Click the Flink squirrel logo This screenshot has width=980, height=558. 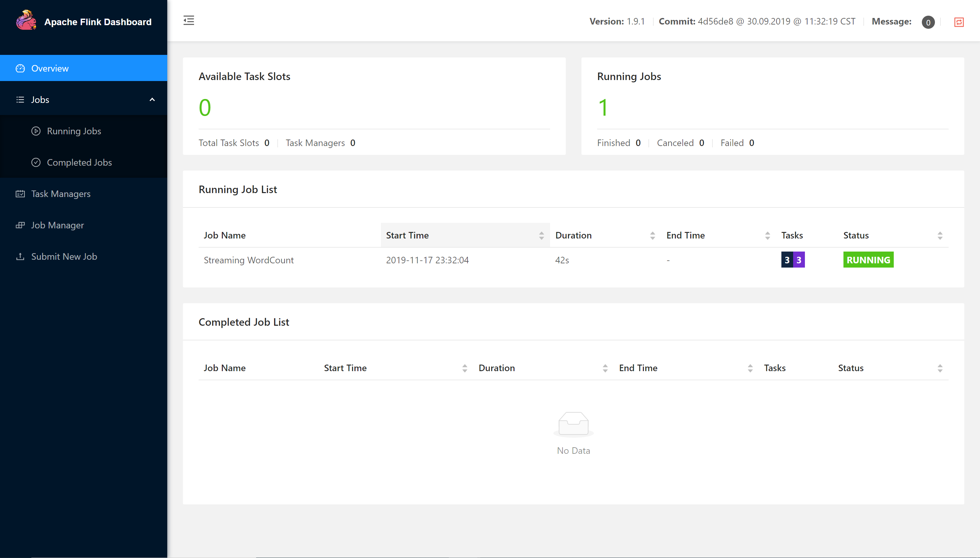26,20
